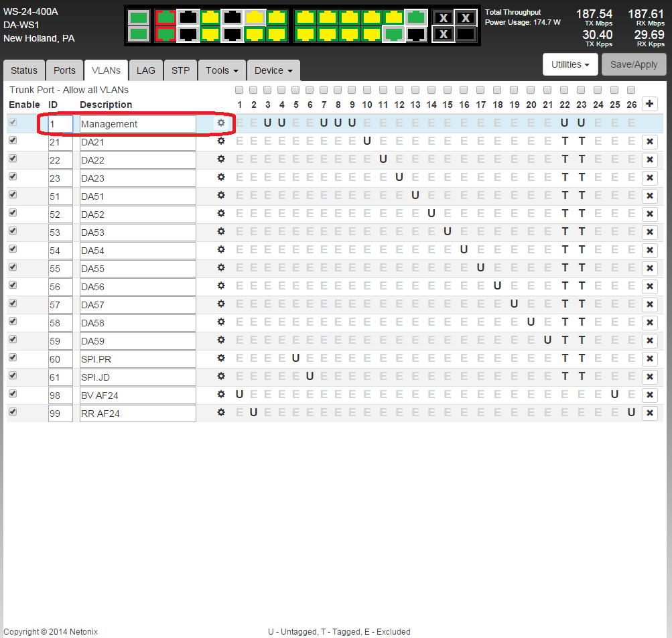The image size is (672, 638).
Task: Open the STP tab
Action: click(x=180, y=70)
